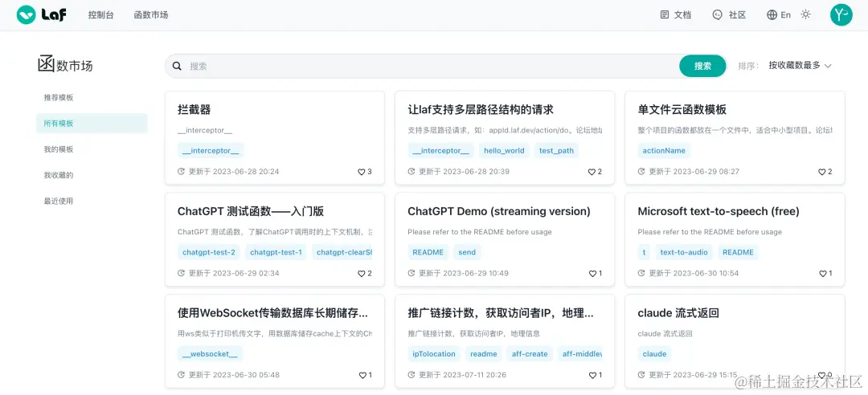
Task: Click __interceptor__ tag on 拦截器 card
Action: (211, 150)
